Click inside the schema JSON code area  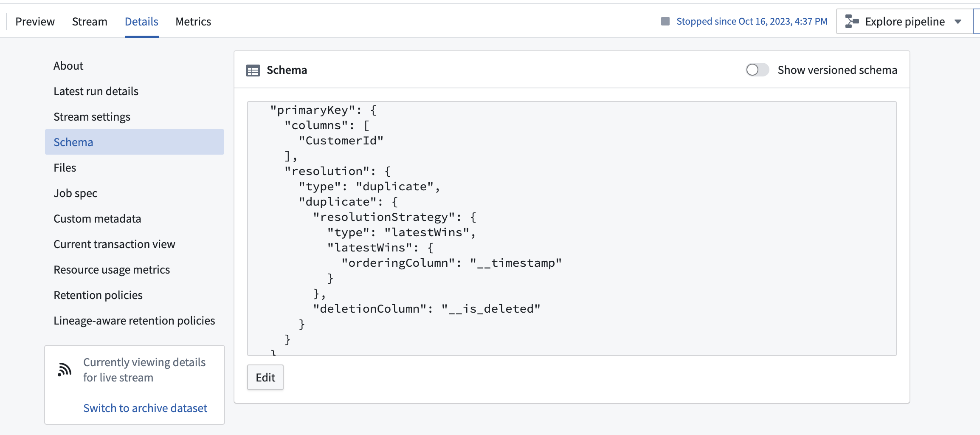point(572,228)
